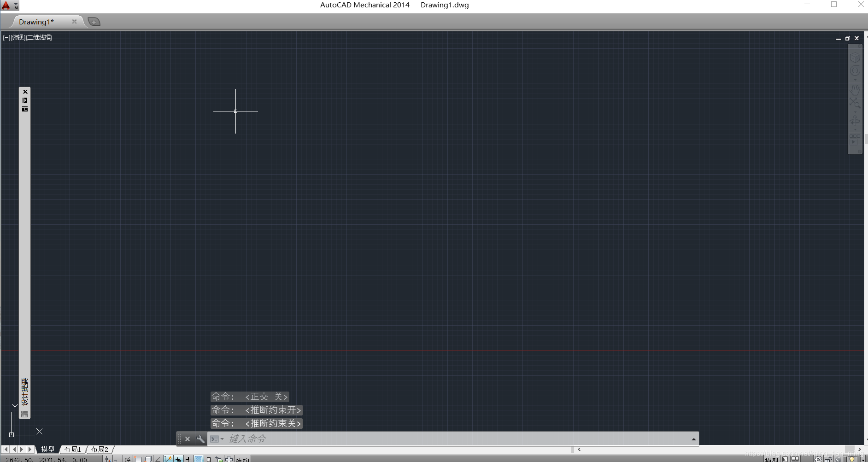This screenshot has height=462, width=868.
Task: Toggle auto-hide on the 设计提要 palette
Action: click(25, 100)
